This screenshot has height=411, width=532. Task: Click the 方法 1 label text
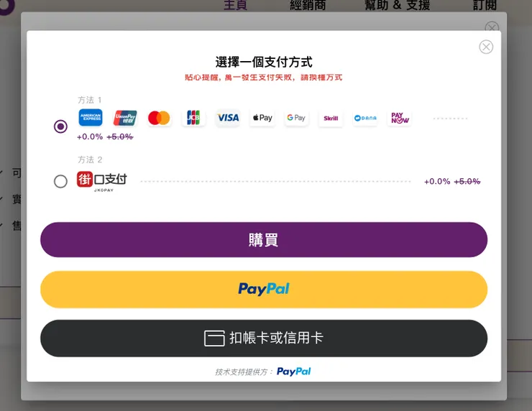(x=90, y=100)
